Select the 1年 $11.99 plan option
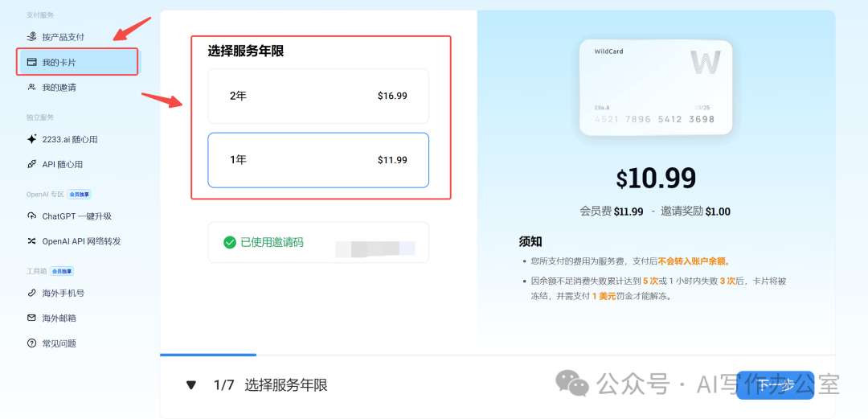Image resolution: width=868 pixels, height=419 pixels. click(318, 160)
